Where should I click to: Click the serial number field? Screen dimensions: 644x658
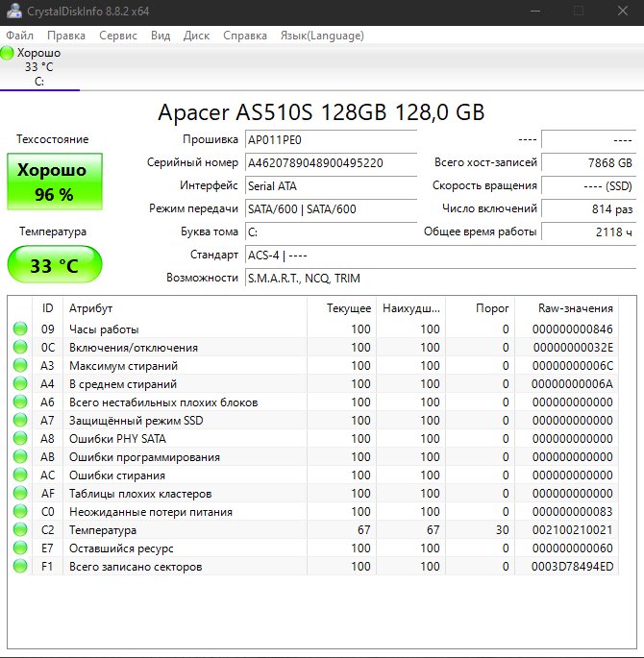[331, 163]
